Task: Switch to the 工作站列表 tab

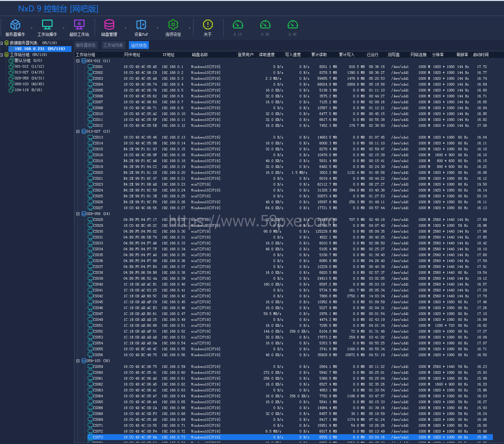Action: click(x=113, y=45)
